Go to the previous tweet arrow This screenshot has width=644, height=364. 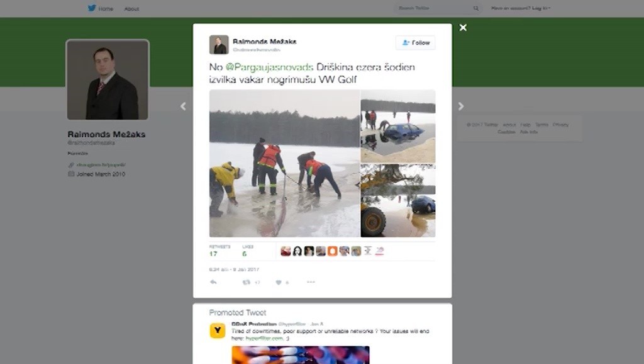click(x=183, y=106)
